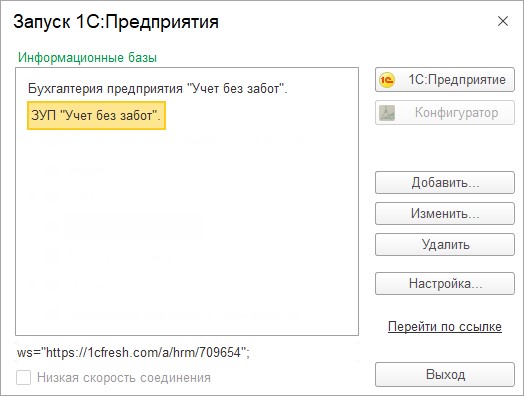Click the Низкая скорость соединения label text
The image size is (524, 396).
(124, 378)
